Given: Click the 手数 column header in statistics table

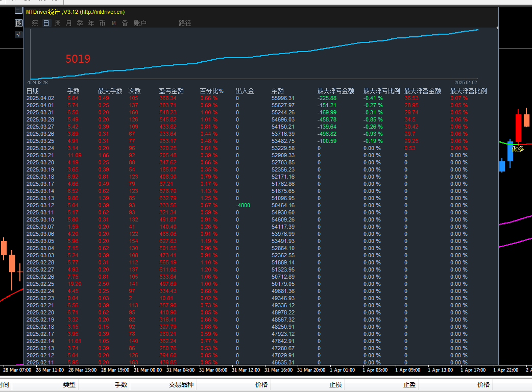Looking at the screenshot, I should [74, 91].
